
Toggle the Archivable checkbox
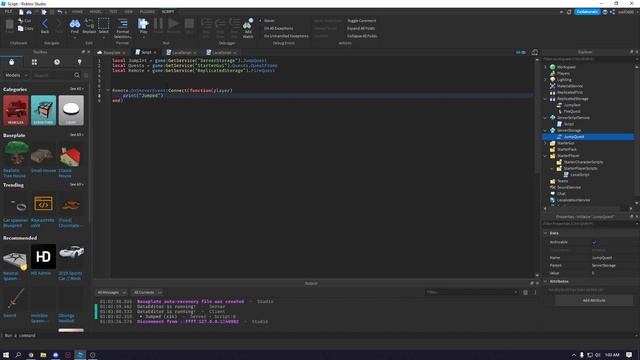[x=594, y=242]
